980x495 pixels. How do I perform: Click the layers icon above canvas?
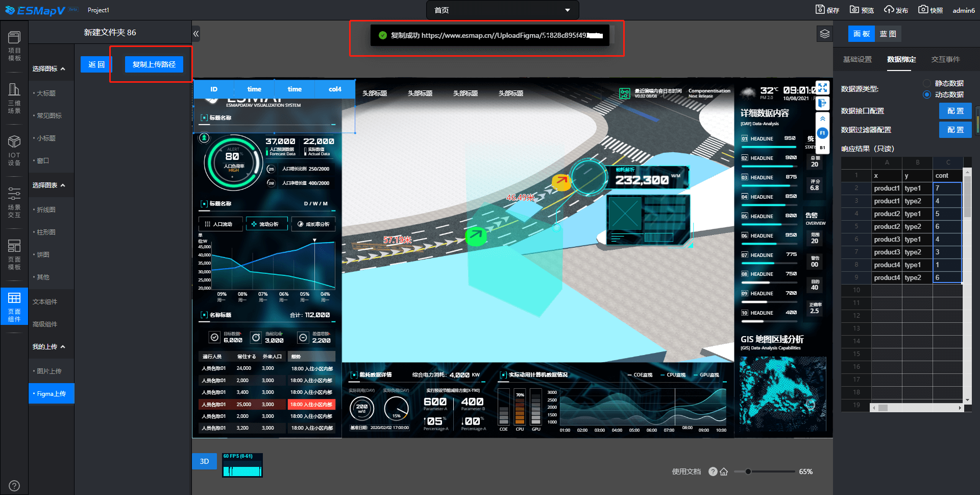click(x=825, y=34)
